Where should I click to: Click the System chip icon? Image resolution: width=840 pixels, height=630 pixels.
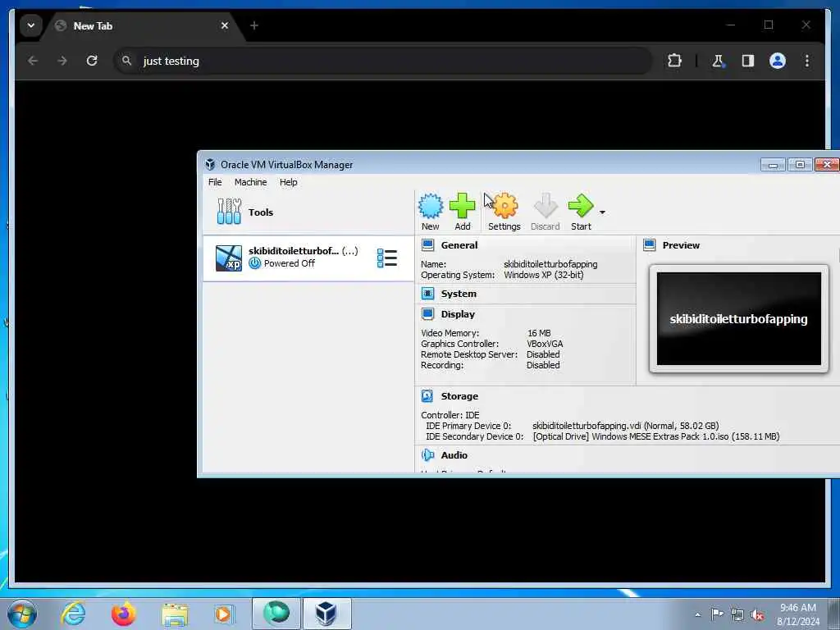(x=427, y=294)
